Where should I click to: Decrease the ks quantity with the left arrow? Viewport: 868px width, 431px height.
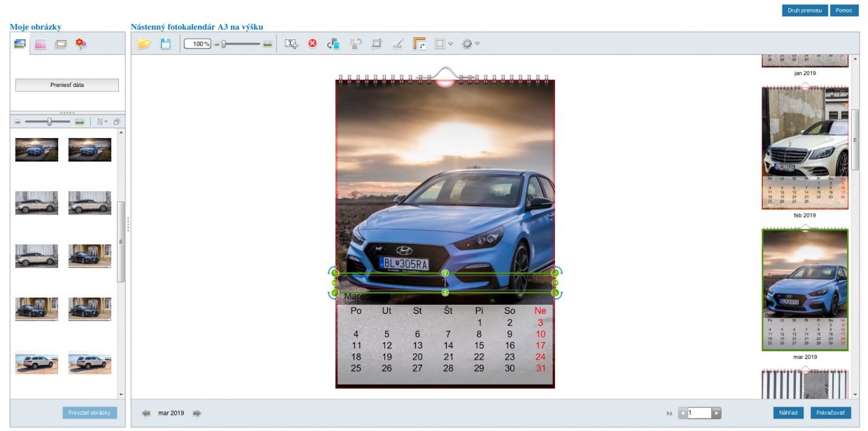tap(682, 413)
